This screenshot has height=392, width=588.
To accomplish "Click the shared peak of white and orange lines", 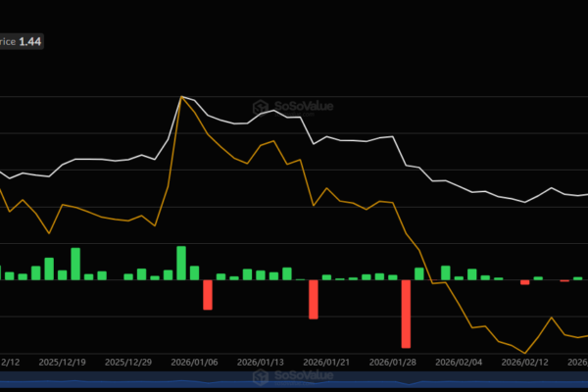I will [182, 97].
